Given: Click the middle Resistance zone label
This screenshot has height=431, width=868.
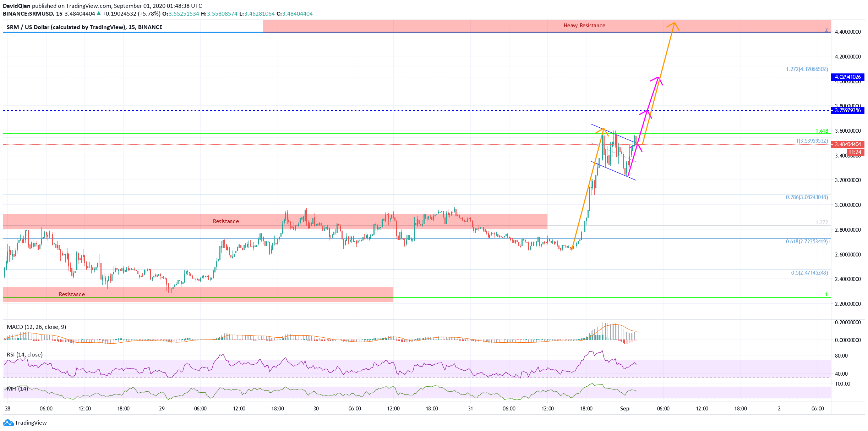Looking at the screenshot, I should pos(226,221).
